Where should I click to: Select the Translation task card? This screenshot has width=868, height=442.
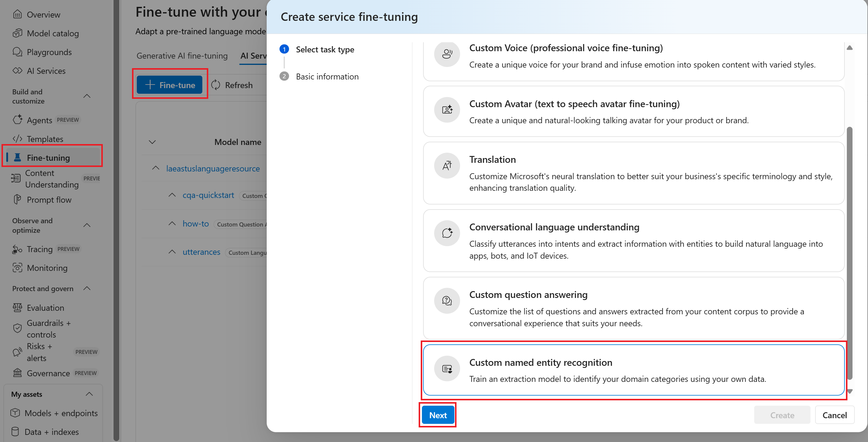point(633,173)
